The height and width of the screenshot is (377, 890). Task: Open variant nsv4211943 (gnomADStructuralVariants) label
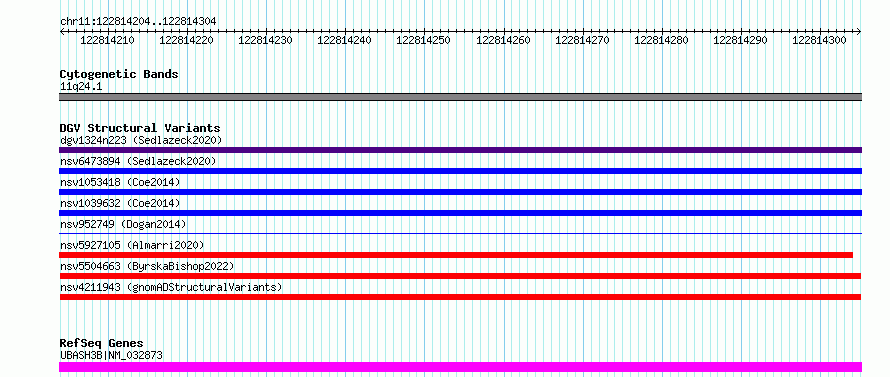point(171,287)
